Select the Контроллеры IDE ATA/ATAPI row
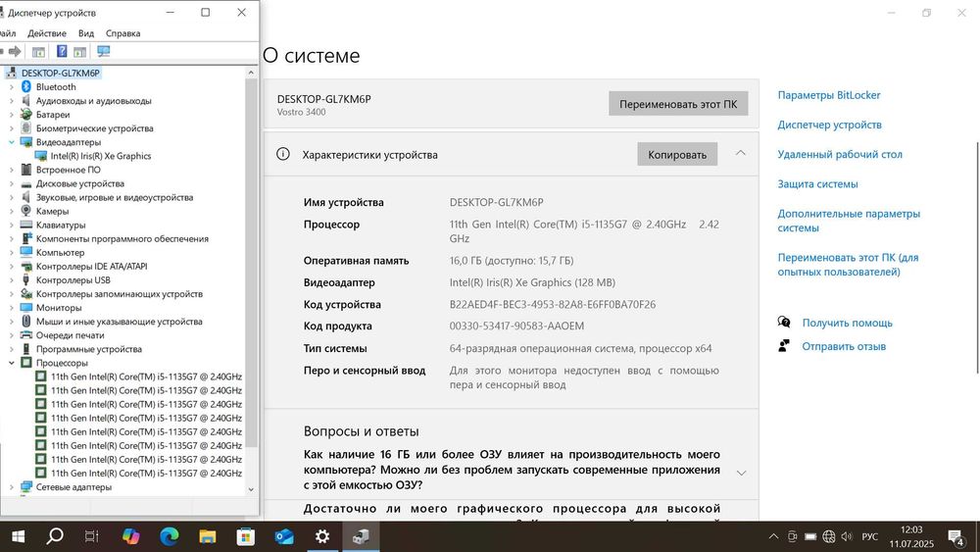The image size is (980, 552). tap(91, 266)
